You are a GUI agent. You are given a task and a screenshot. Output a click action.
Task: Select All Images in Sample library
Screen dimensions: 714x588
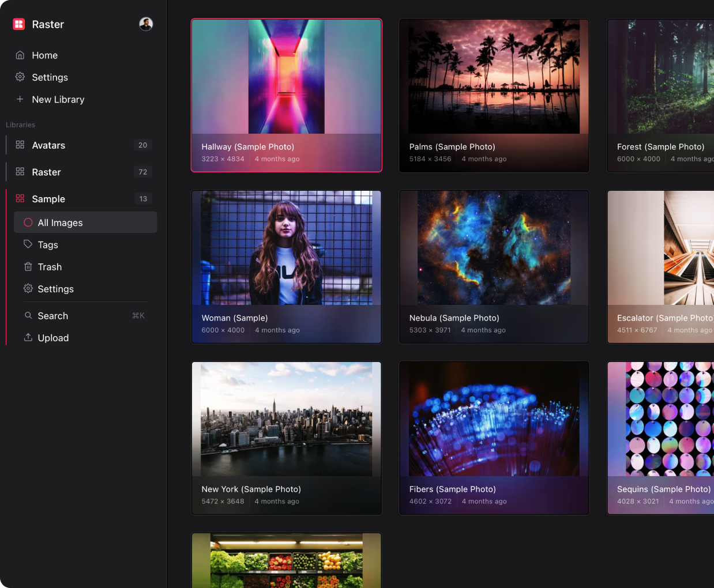pyautogui.click(x=60, y=223)
